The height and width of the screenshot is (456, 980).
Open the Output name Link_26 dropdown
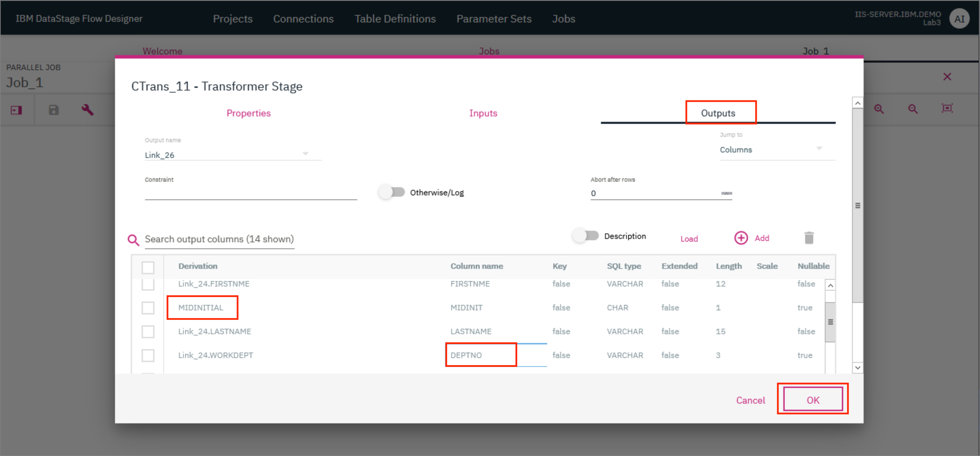point(233,155)
